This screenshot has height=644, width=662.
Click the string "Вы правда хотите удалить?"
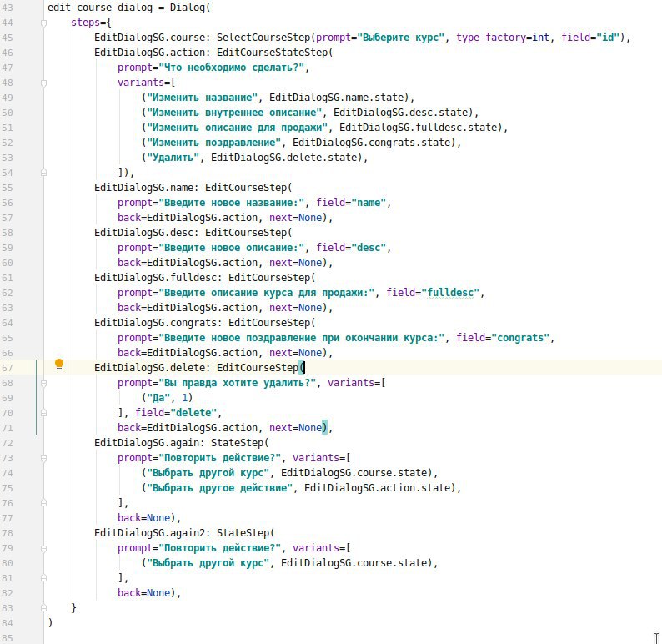[x=237, y=383]
